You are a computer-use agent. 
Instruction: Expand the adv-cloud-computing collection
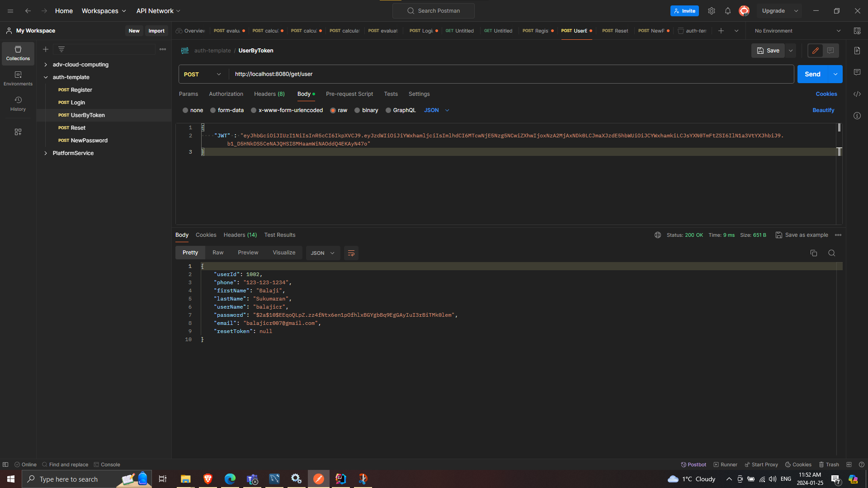click(x=46, y=65)
